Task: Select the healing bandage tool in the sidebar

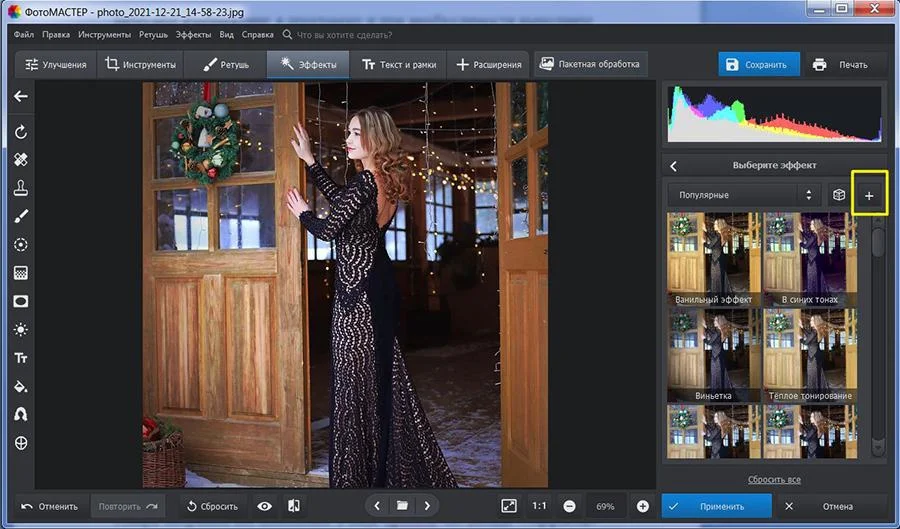Action: (x=20, y=160)
